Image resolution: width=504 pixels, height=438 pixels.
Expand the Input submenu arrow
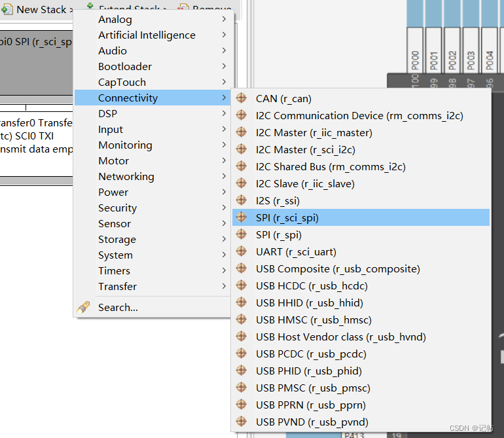224,129
